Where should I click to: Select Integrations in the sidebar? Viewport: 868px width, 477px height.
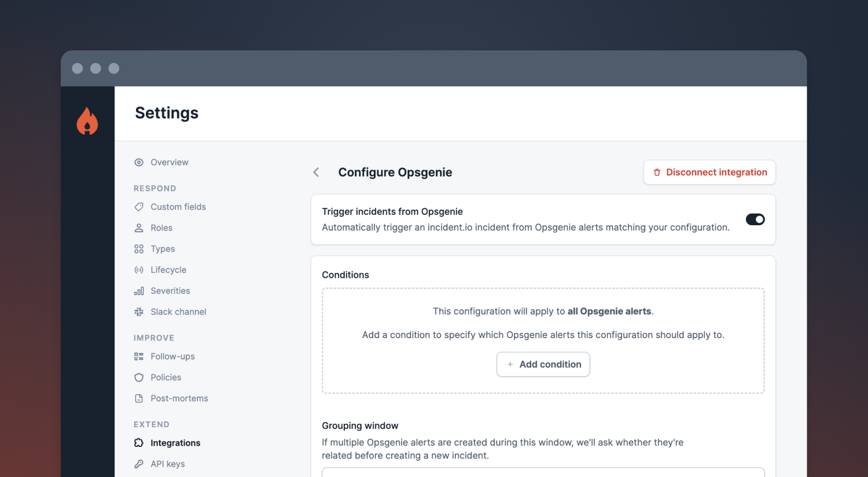tap(175, 443)
